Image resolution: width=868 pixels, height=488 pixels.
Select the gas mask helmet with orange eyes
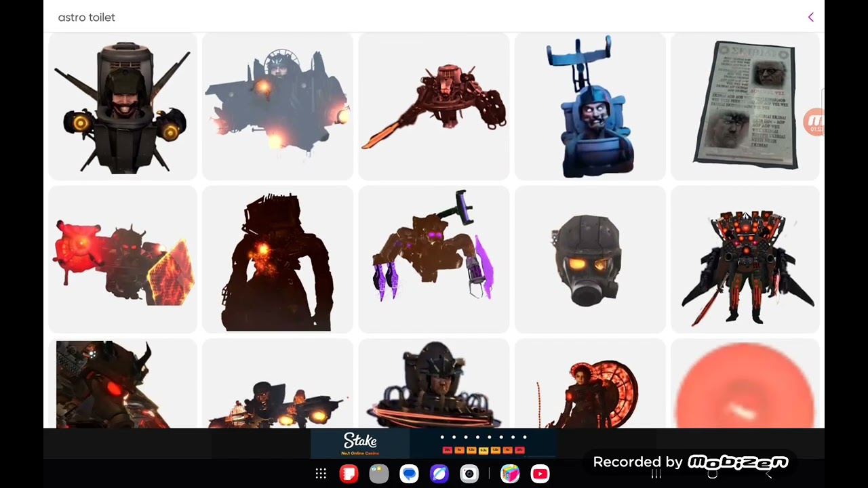(589, 260)
